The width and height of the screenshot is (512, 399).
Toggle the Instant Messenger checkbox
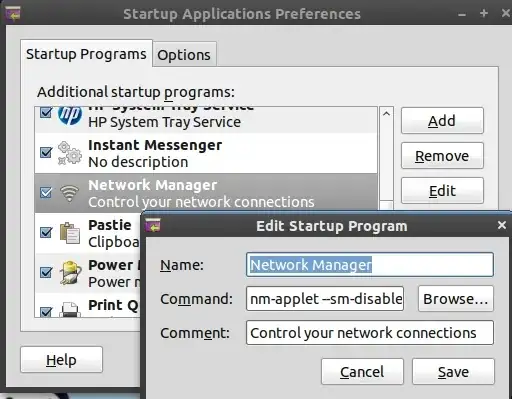point(46,153)
